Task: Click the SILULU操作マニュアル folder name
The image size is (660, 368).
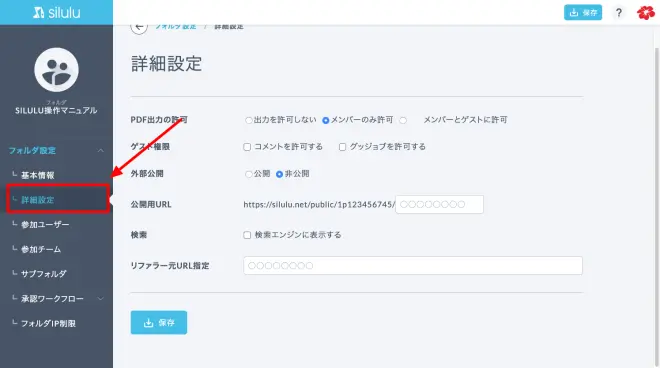Action: point(56,110)
